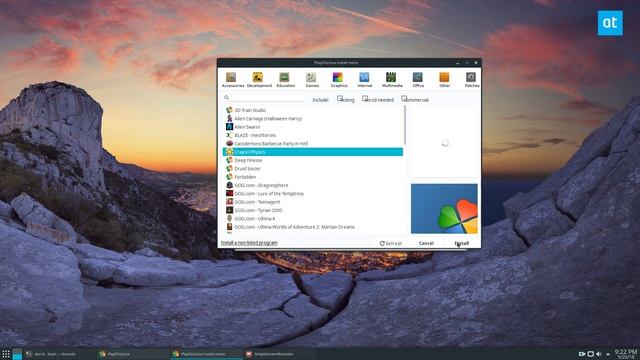
Task: Focus the program search field
Action: [264, 98]
